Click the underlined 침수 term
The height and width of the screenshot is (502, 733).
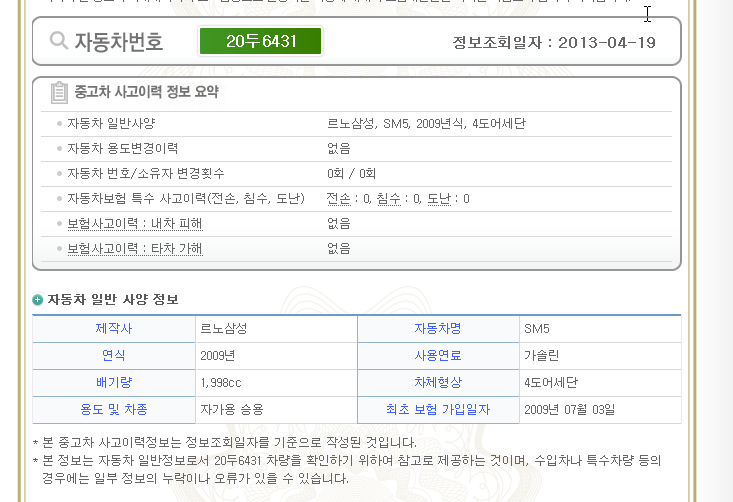[x=389, y=199]
